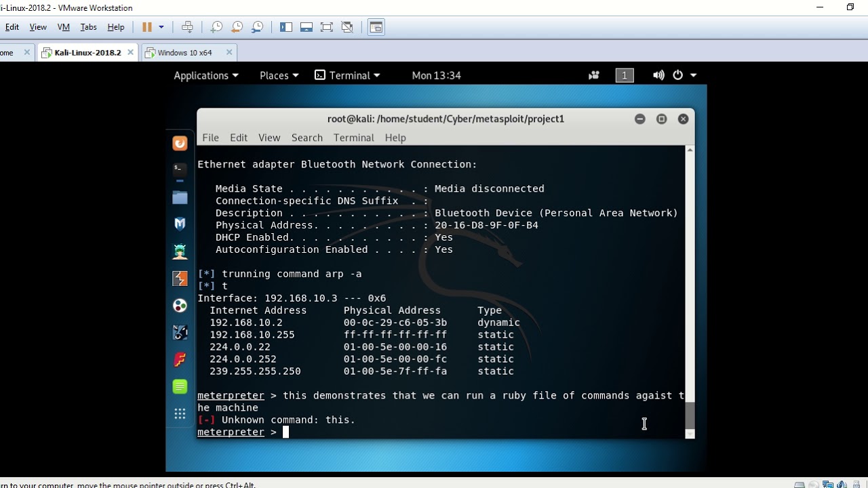This screenshot has width=868, height=488.
Task: Select the Kali-Linux-2018.2 tab
Action: pos(87,52)
